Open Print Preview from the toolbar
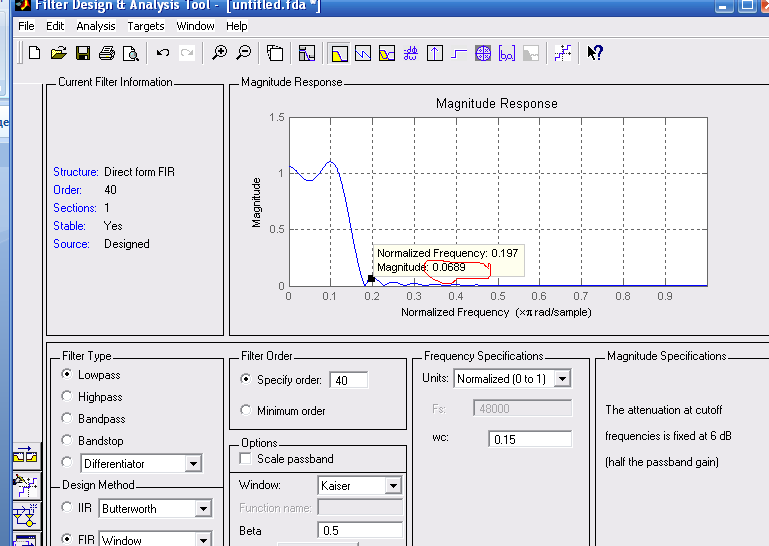The image size is (769, 546). (130, 53)
